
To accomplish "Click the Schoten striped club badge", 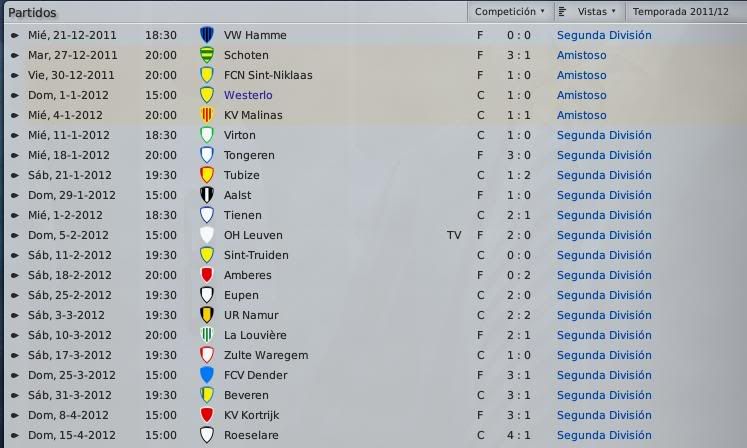I will (206, 55).
